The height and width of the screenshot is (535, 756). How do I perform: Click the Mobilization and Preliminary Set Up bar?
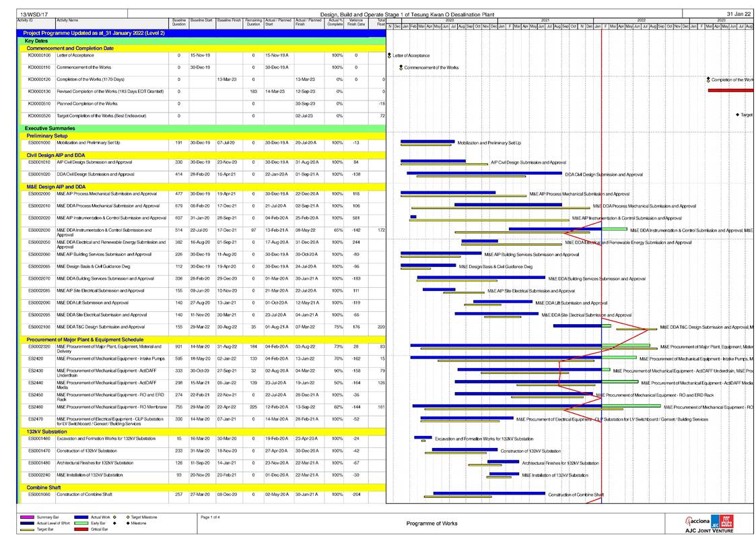pos(427,141)
